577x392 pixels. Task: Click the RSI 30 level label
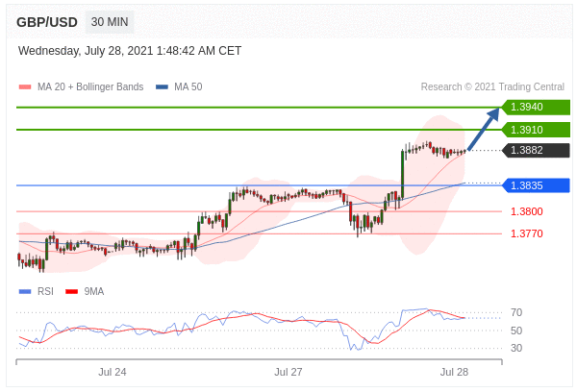(x=516, y=348)
